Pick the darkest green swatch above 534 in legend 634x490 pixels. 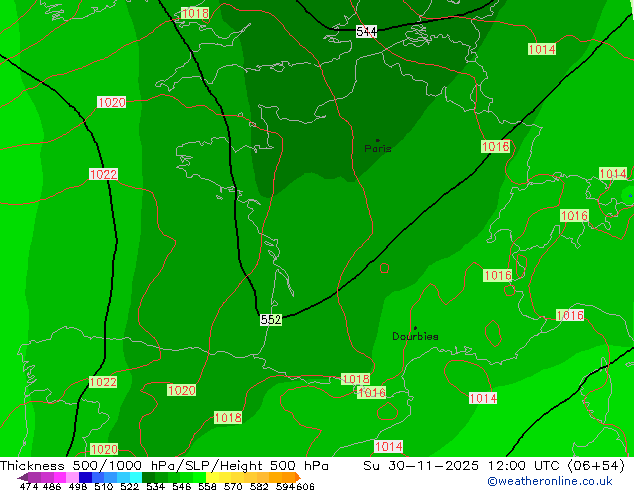148,477
